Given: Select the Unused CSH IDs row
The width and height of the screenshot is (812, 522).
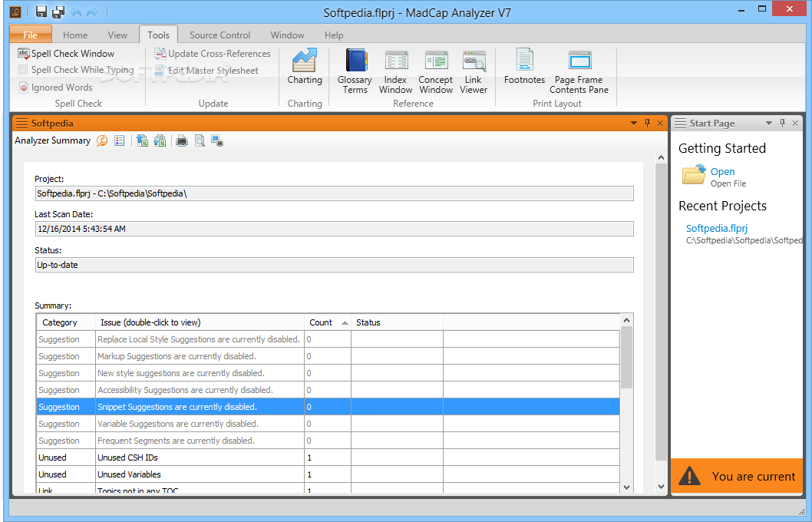Looking at the screenshot, I should pyautogui.click(x=328, y=458).
